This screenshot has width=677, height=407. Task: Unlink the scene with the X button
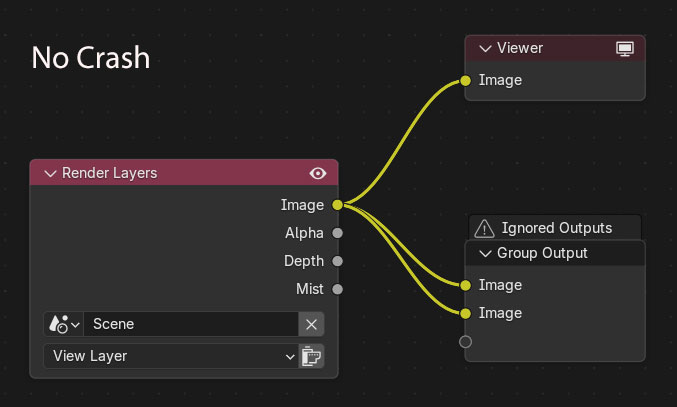click(x=312, y=324)
